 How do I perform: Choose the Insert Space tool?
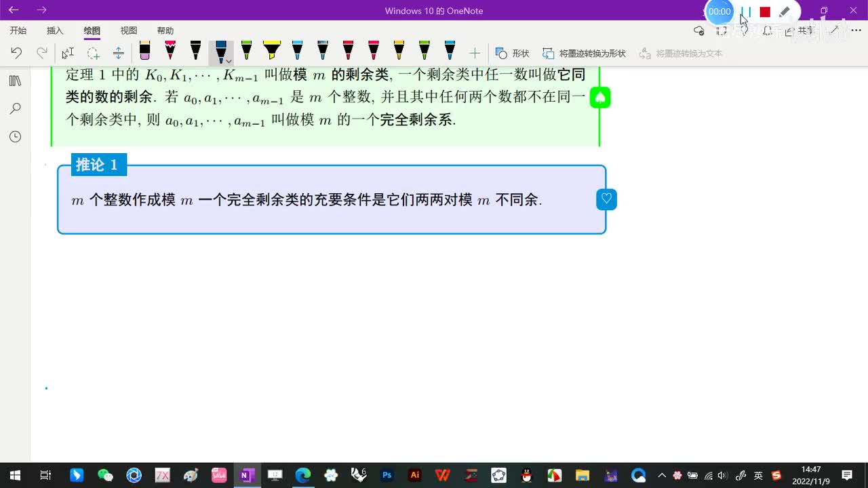tap(118, 53)
